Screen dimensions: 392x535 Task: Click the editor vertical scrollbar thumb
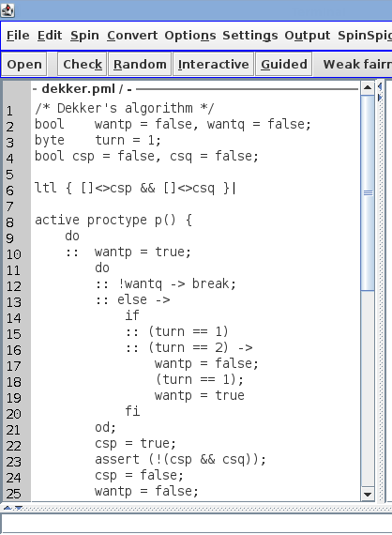click(x=368, y=193)
